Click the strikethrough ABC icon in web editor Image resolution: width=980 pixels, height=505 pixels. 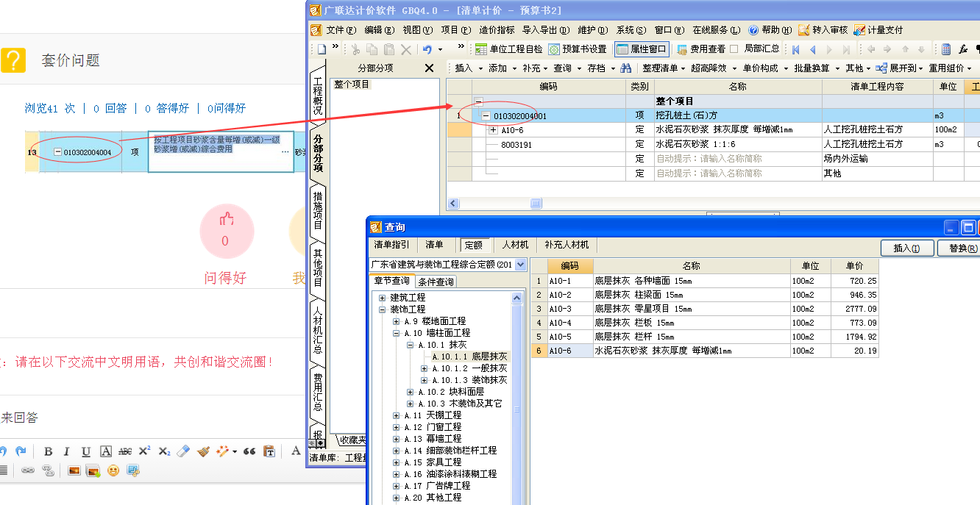[x=125, y=451]
